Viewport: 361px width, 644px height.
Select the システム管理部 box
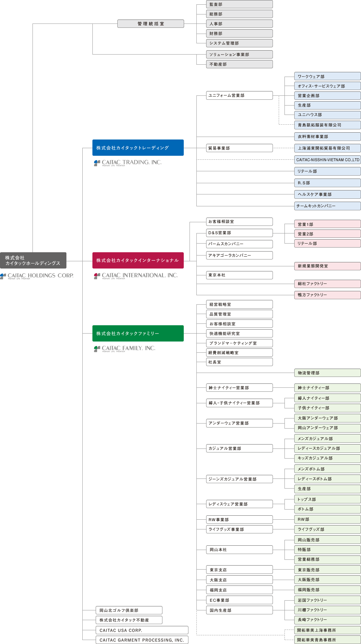coord(239,43)
